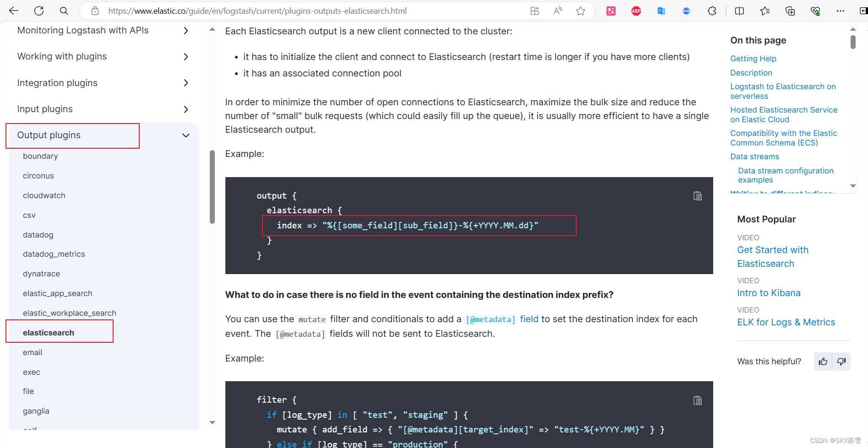Open the blue document extension icon
This screenshot has height=448, width=868.
(661, 11)
